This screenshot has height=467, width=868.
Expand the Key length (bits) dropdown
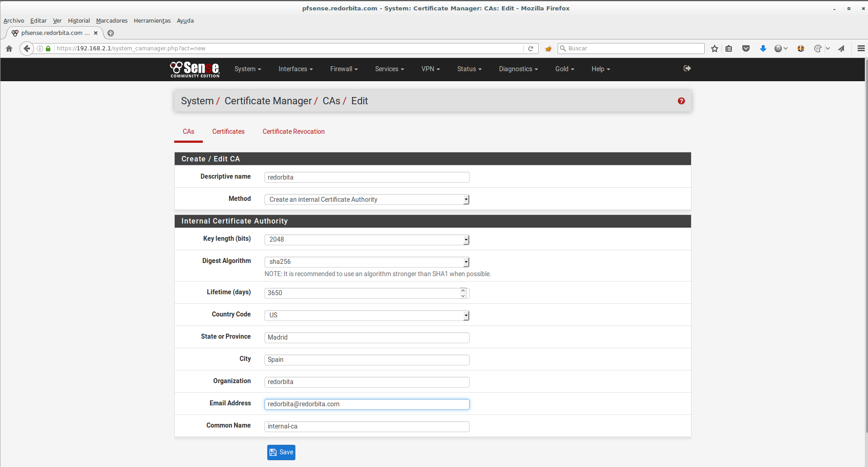pos(367,239)
